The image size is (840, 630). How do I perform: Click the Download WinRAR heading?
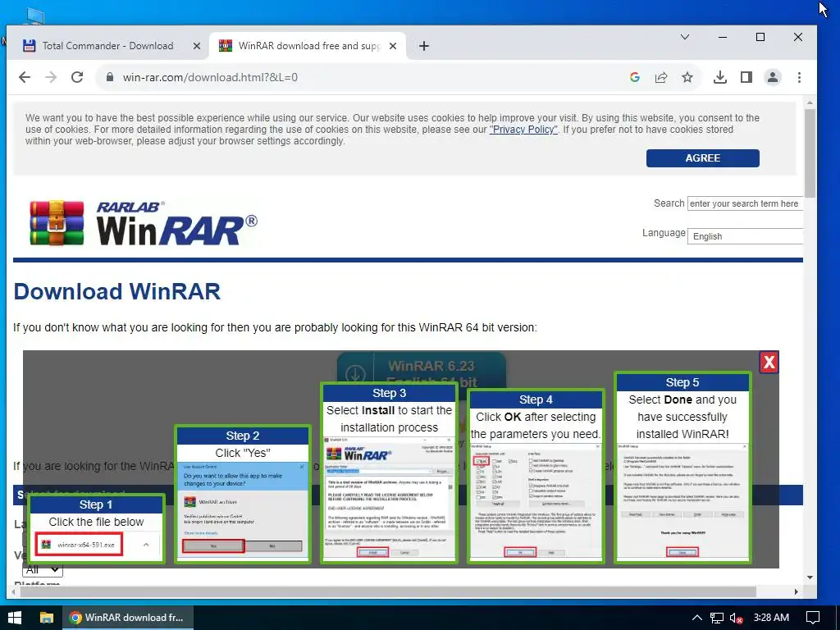116,292
